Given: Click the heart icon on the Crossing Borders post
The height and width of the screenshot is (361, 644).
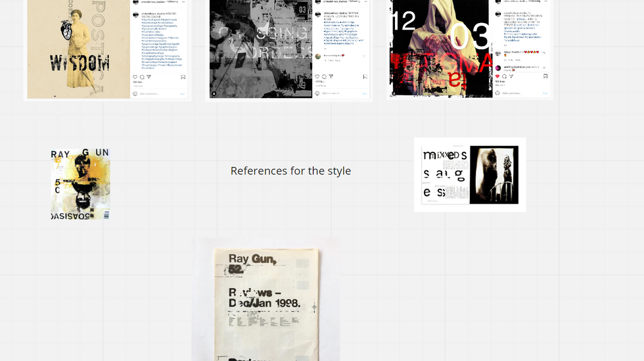Looking at the screenshot, I should point(317,76).
